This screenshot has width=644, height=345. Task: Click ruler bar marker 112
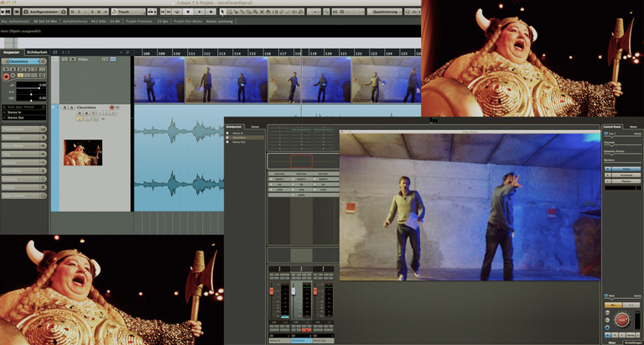pyautogui.click(x=207, y=54)
